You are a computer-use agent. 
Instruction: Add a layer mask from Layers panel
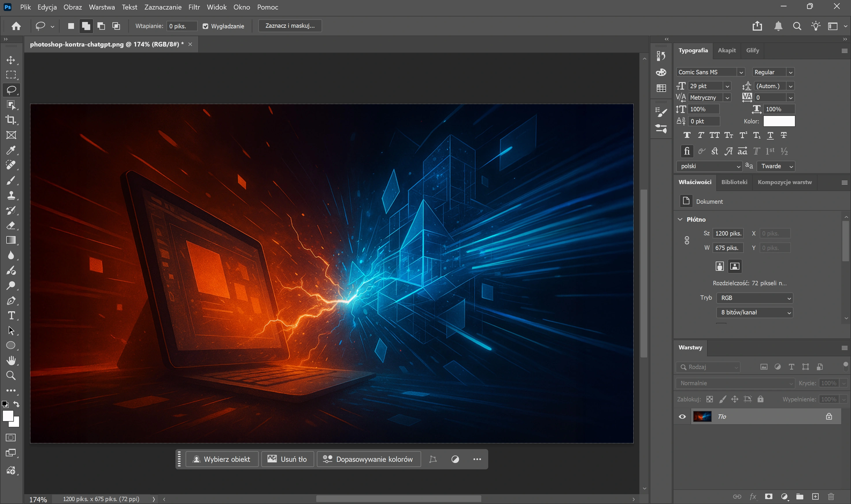768,496
